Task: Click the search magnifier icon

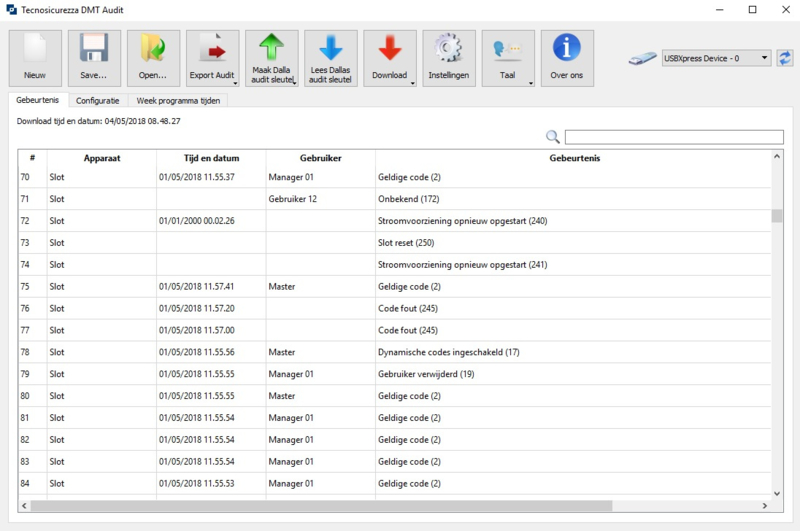Action: tap(553, 137)
